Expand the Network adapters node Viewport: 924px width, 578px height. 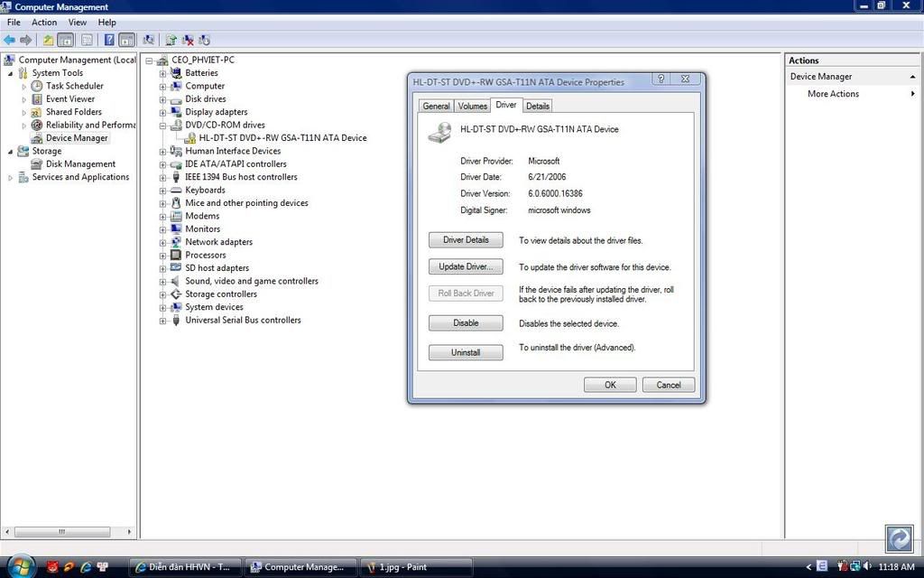click(x=162, y=242)
